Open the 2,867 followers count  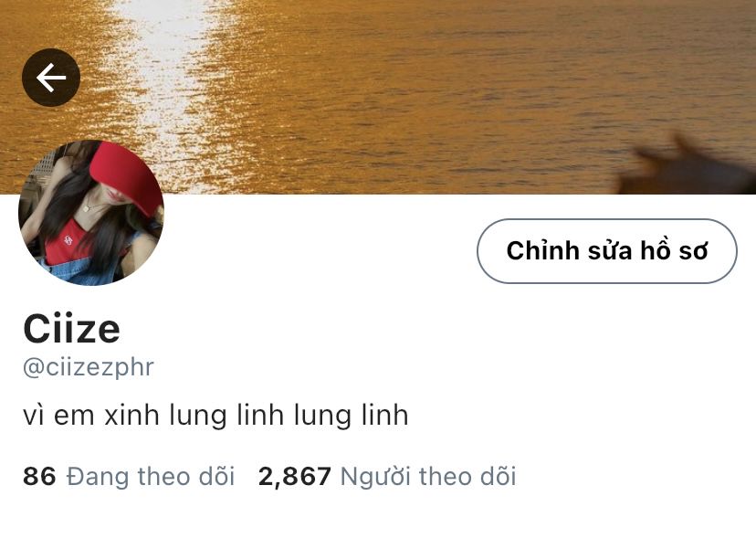[x=295, y=476]
